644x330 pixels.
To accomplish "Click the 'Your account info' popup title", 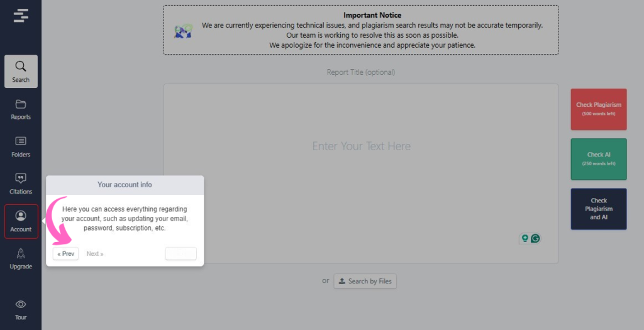I will click(125, 185).
